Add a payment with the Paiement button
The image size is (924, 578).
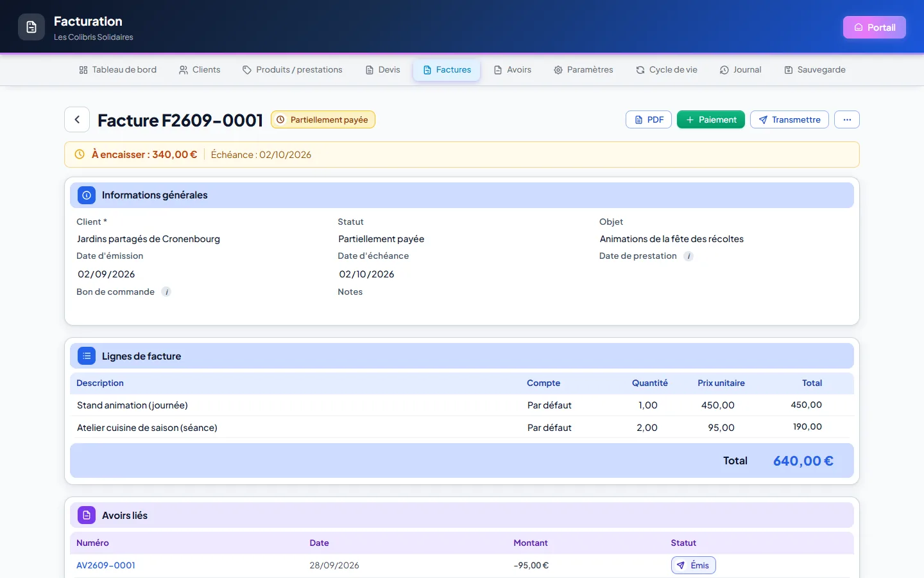pyautogui.click(x=711, y=119)
